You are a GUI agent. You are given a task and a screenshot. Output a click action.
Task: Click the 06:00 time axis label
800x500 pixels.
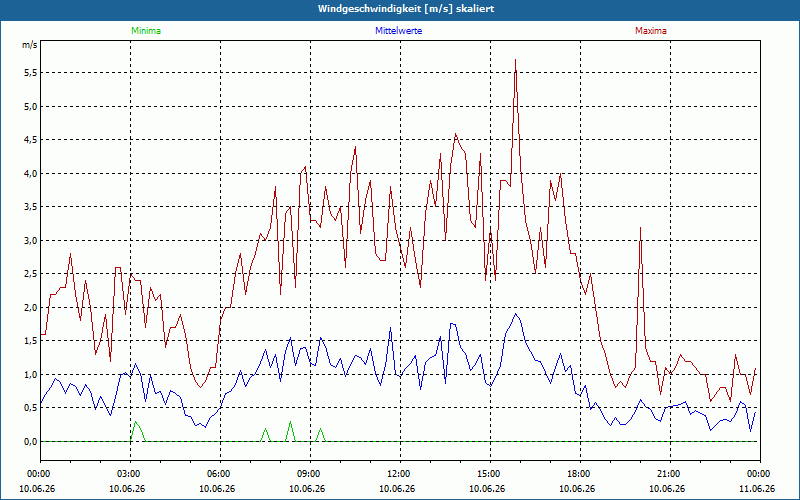point(220,474)
